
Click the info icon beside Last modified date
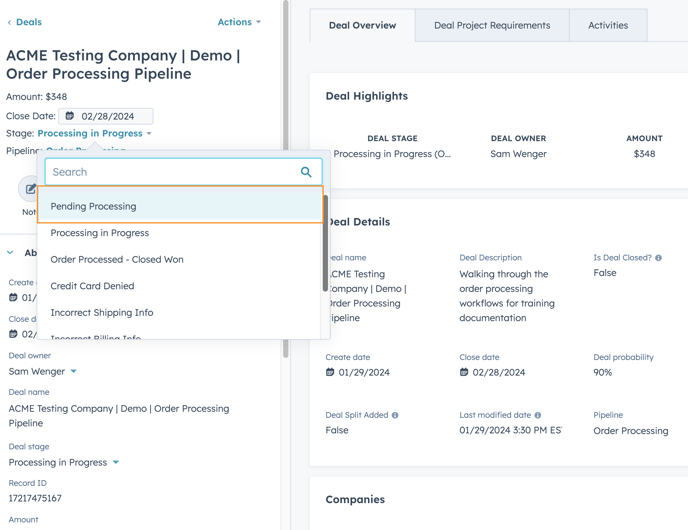coord(538,415)
